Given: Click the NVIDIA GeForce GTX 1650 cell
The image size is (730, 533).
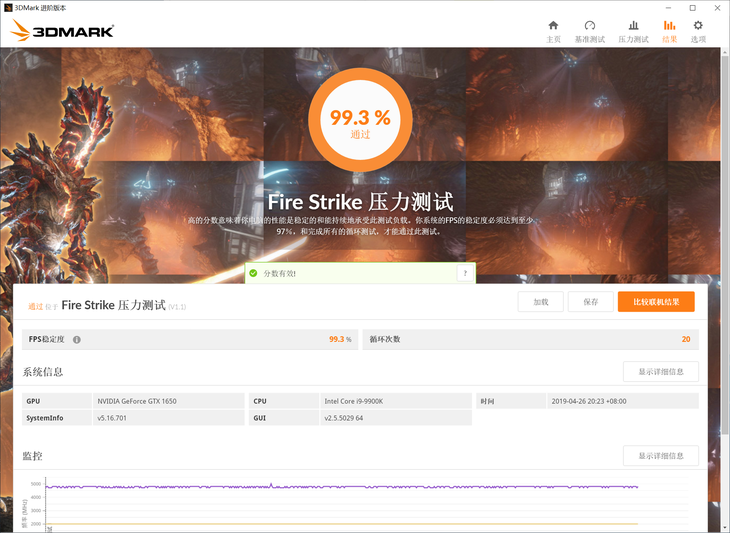Looking at the screenshot, I should pyautogui.click(x=169, y=401).
